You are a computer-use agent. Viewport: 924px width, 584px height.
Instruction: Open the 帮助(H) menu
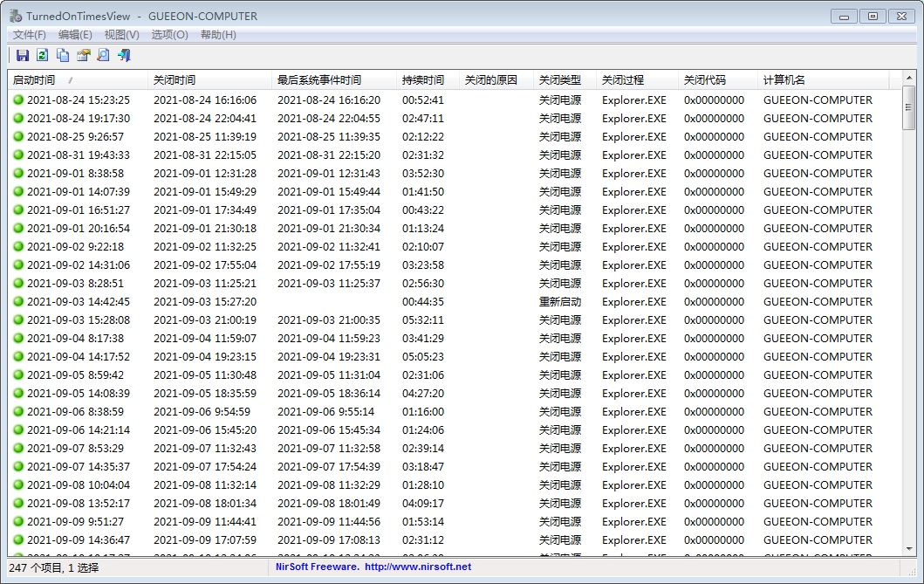tap(218, 35)
